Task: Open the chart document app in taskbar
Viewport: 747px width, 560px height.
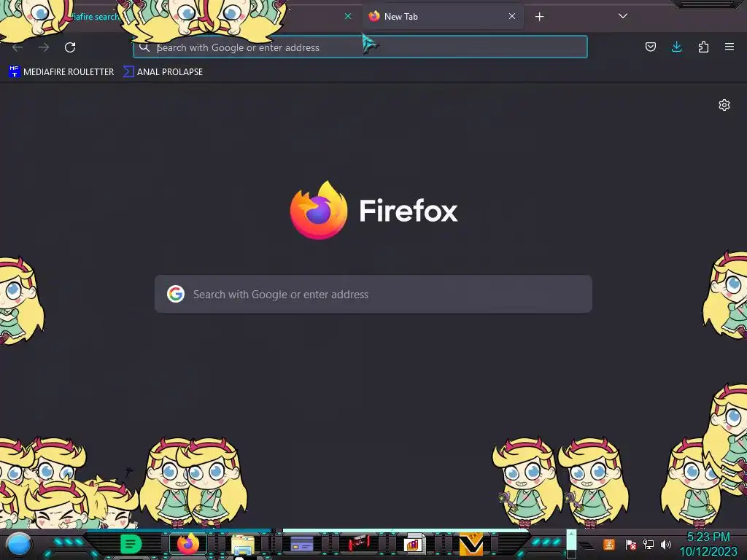Action: click(x=414, y=544)
